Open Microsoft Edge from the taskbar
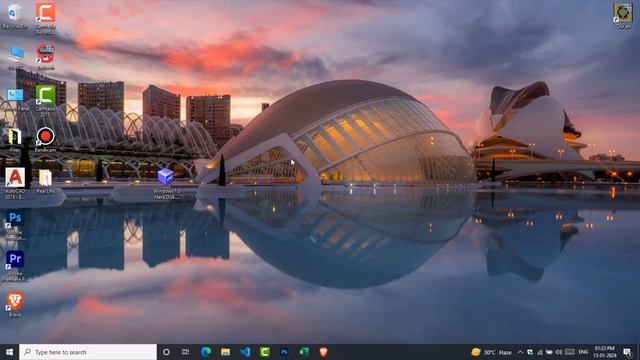The image size is (640, 360). coord(206,352)
